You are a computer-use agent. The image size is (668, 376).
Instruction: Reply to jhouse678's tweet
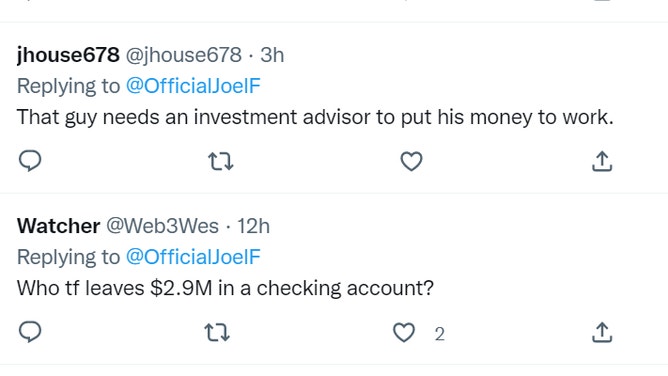point(30,161)
